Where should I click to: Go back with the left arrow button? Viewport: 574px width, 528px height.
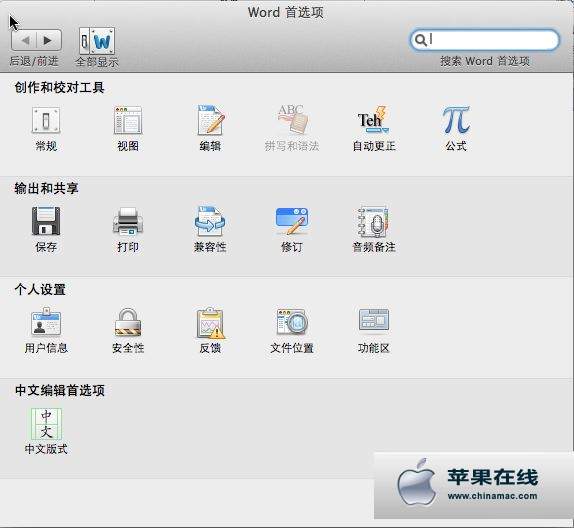coord(24,40)
